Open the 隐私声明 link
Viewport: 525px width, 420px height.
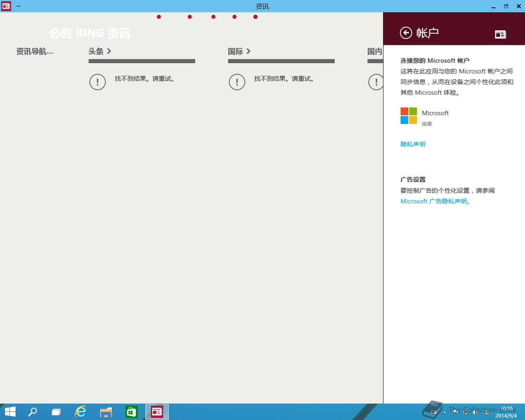tap(413, 144)
